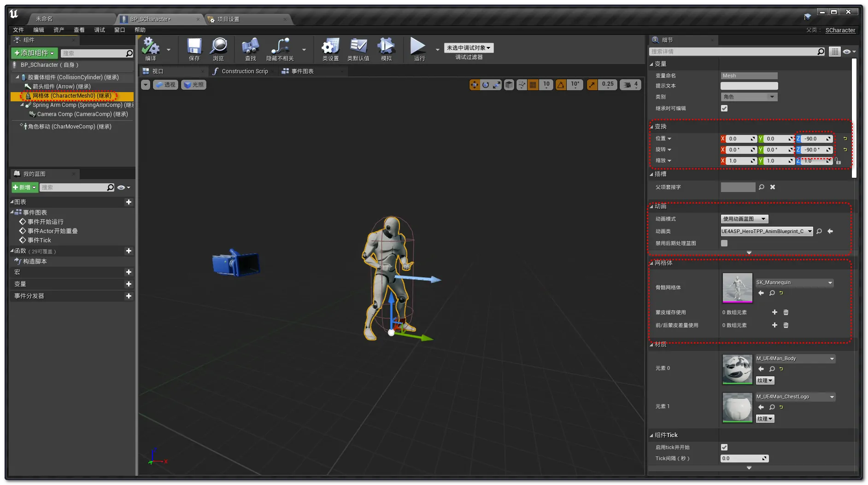Save the blueprint with 保存 icon
Screen dimensions: 868x485
pyautogui.click(x=194, y=48)
